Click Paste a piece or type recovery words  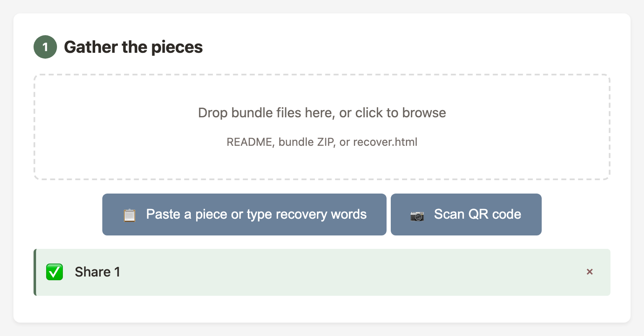244,215
